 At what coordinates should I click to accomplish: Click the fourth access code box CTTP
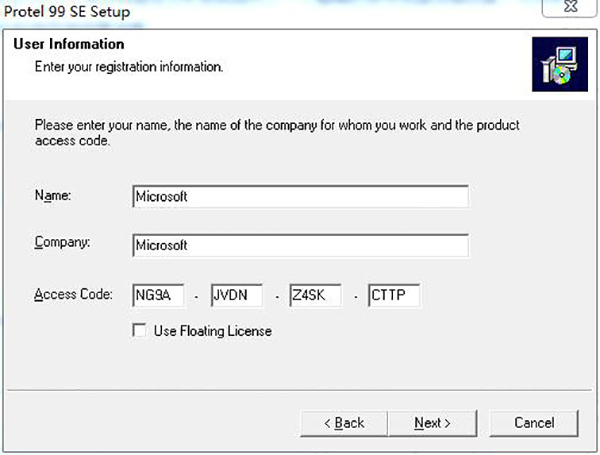[393, 296]
